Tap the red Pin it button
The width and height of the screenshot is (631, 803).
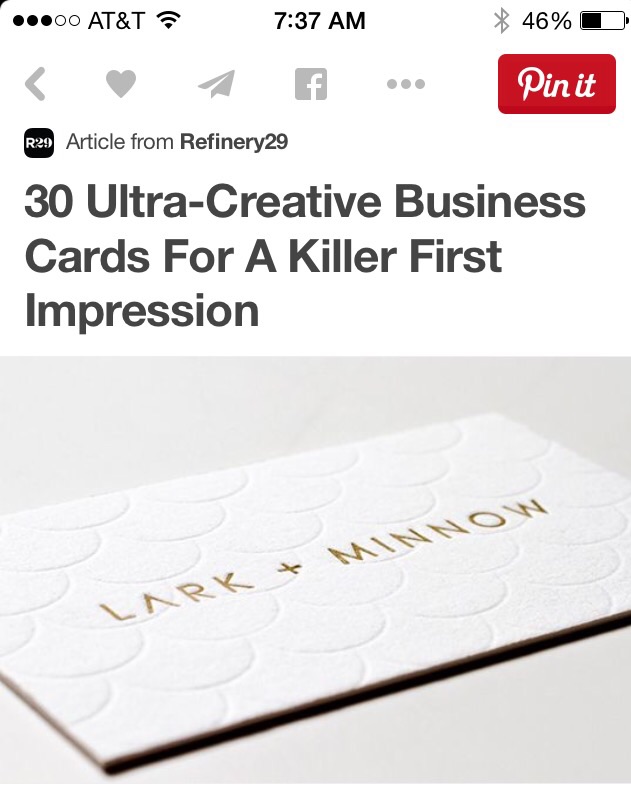click(557, 83)
